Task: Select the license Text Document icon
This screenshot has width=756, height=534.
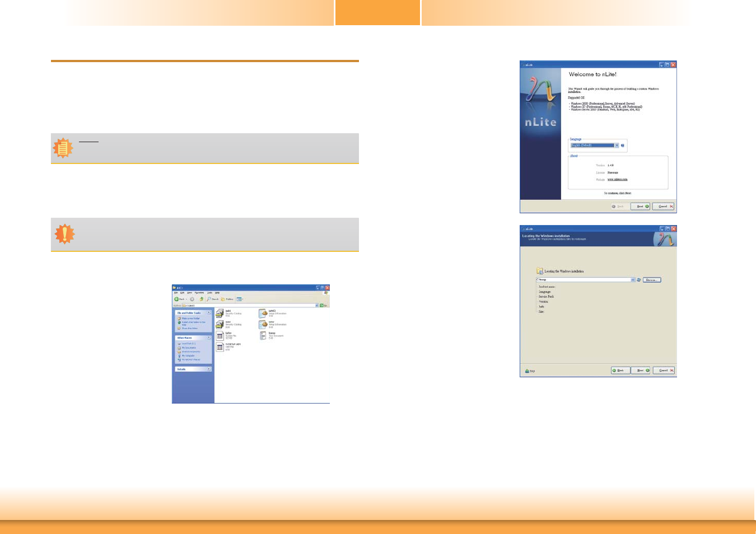Action: [263, 336]
